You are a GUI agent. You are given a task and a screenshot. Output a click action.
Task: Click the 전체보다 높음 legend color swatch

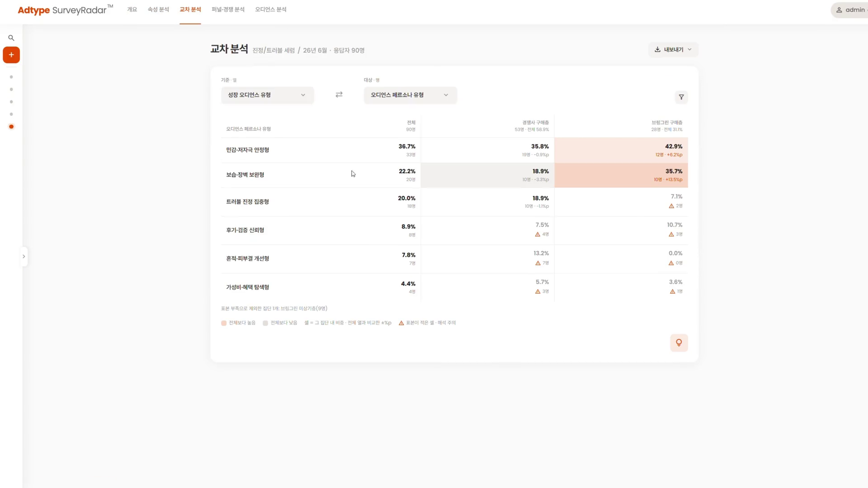pyautogui.click(x=224, y=323)
